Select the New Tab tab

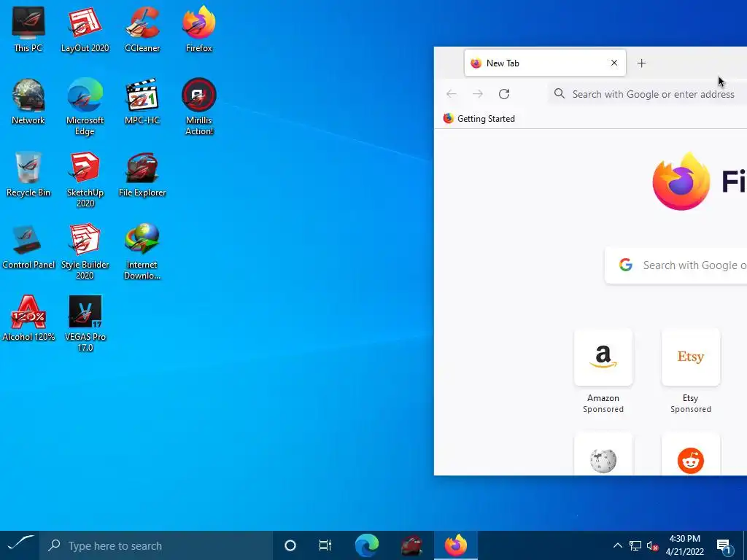[x=545, y=63]
